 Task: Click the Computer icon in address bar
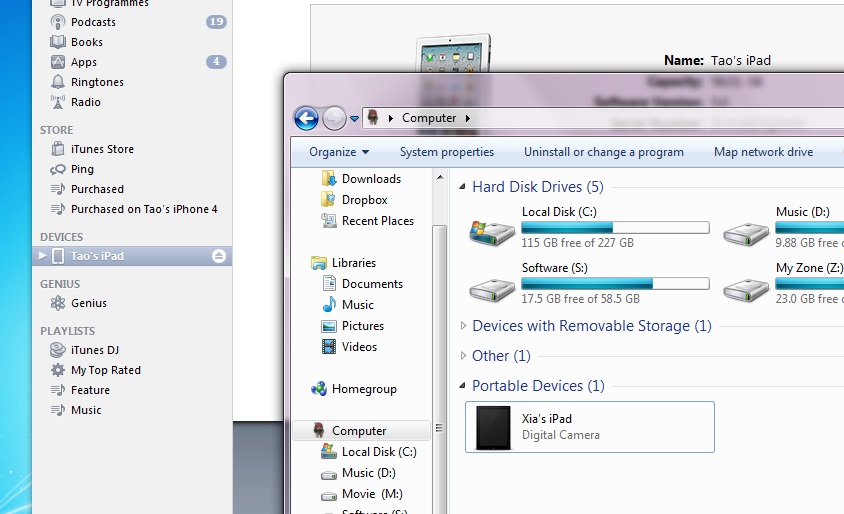pos(372,117)
